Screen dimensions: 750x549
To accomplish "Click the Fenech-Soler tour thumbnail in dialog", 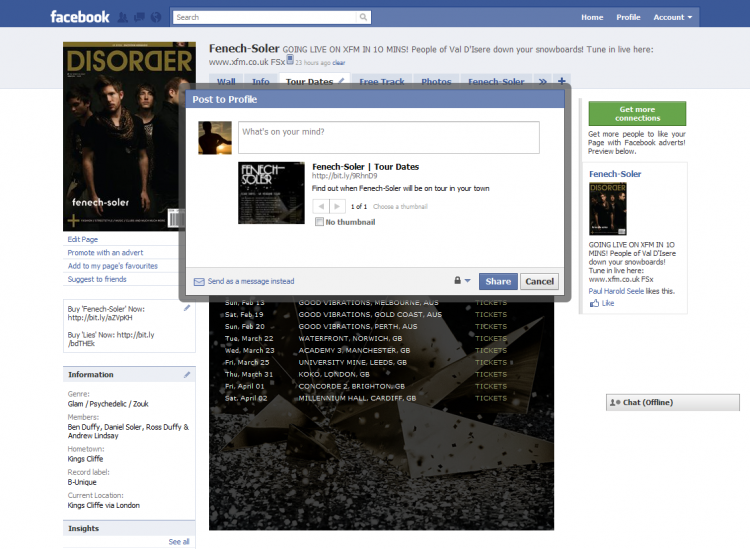I will [271, 193].
